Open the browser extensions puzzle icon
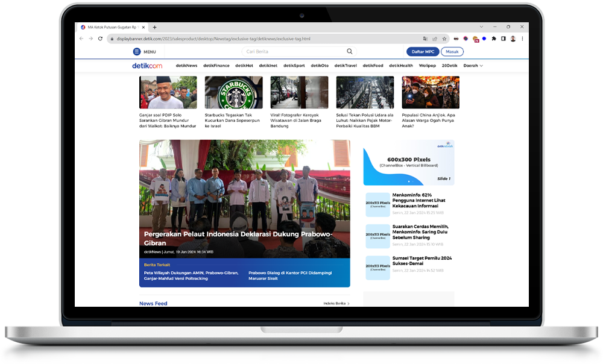 tap(494, 39)
